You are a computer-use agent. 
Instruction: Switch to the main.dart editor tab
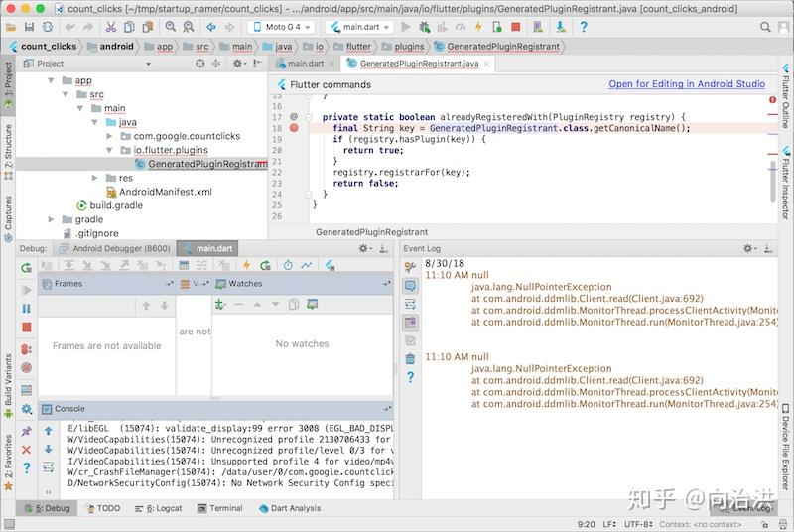[x=305, y=64]
